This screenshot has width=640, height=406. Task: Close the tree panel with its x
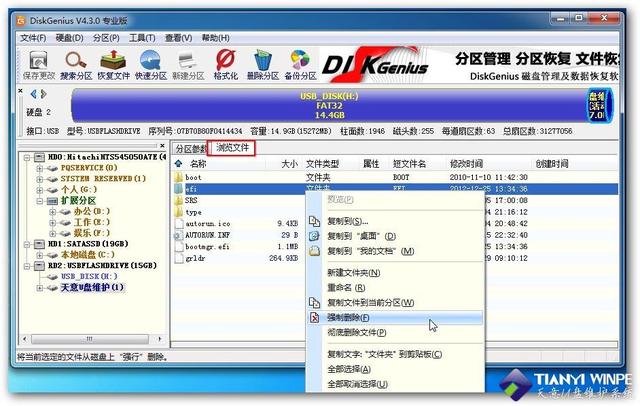click(162, 146)
